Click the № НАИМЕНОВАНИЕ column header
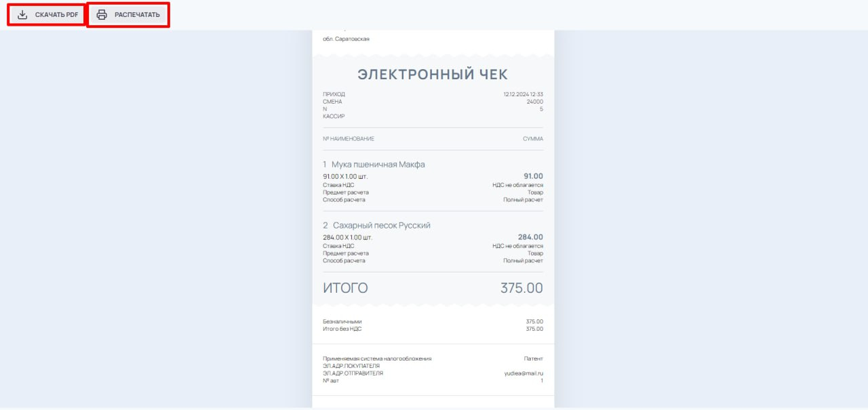This screenshot has height=410, width=868. [x=349, y=139]
